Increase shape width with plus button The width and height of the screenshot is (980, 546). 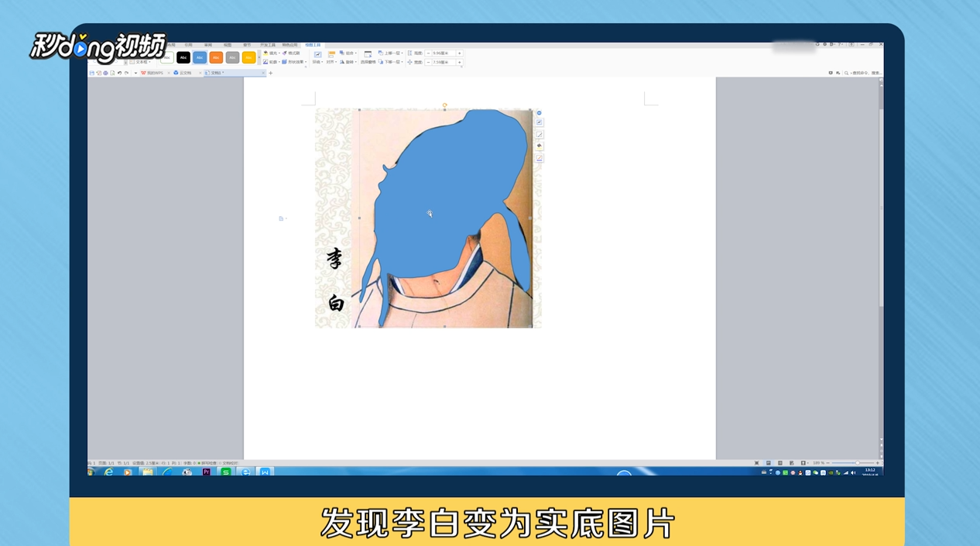tap(459, 62)
